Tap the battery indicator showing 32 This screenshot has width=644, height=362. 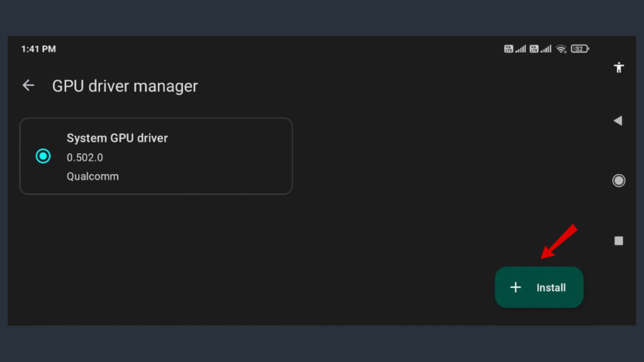click(x=579, y=48)
